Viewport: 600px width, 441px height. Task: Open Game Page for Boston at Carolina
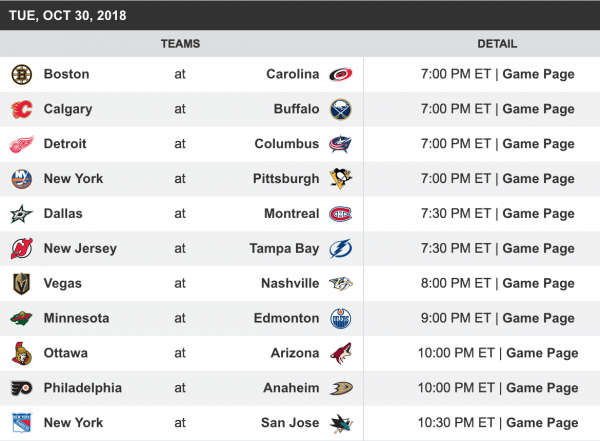click(x=538, y=74)
